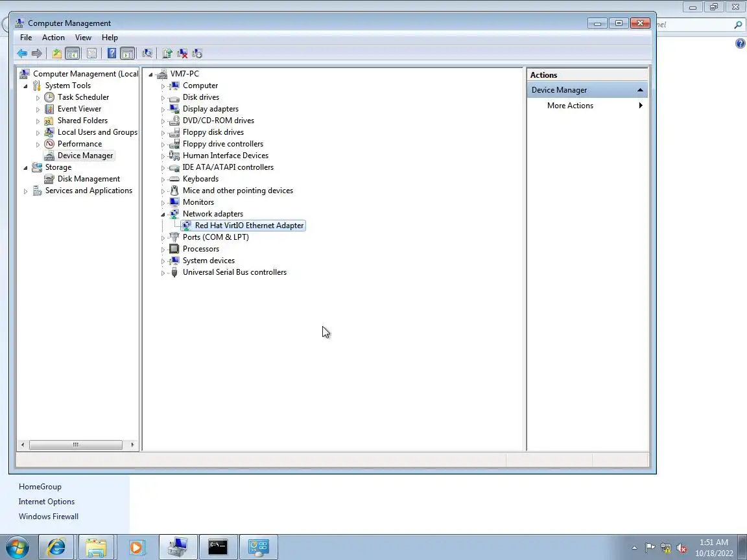
Task: Click the Back arrow in the toolbar
Action: click(x=22, y=53)
